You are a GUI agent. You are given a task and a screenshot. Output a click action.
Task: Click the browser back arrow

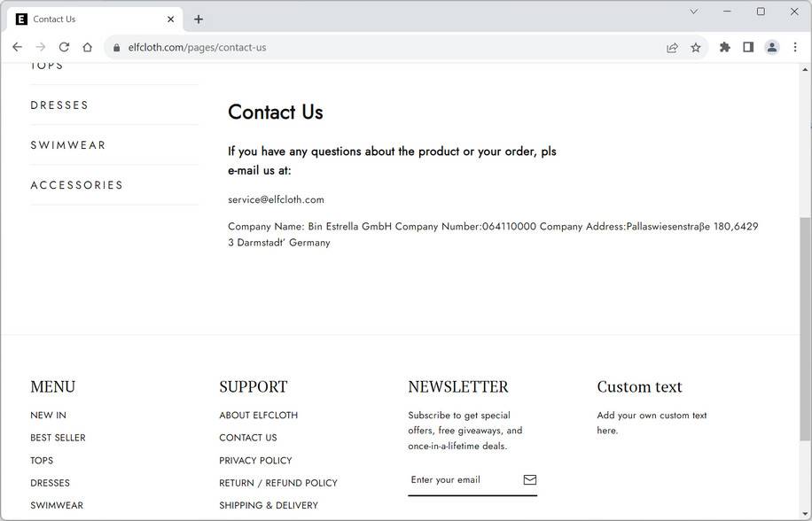[x=17, y=47]
